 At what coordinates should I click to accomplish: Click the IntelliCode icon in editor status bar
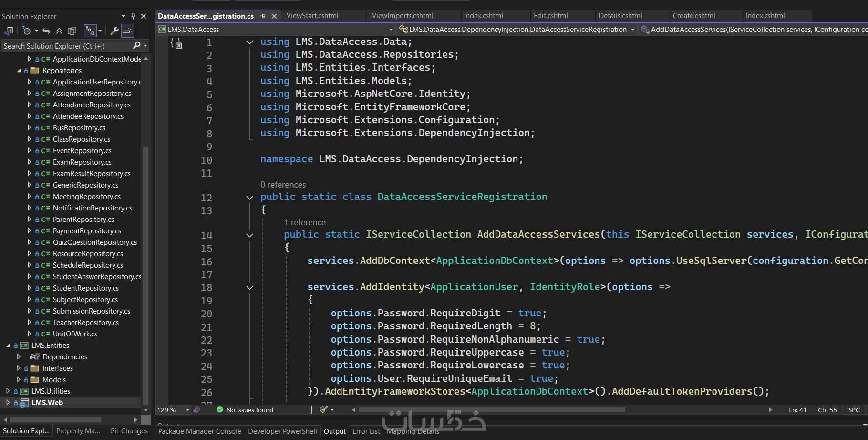tap(197, 409)
